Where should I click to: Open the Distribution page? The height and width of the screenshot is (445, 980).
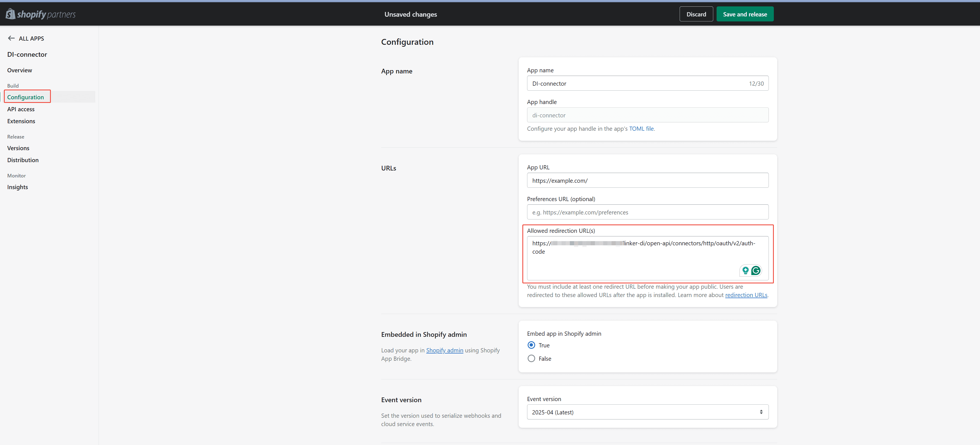click(23, 160)
